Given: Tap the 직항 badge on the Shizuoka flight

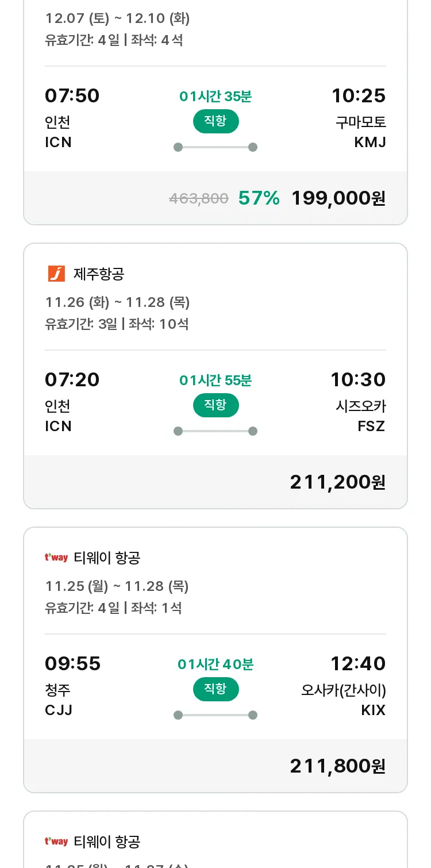Looking at the screenshot, I should [215, 405].
